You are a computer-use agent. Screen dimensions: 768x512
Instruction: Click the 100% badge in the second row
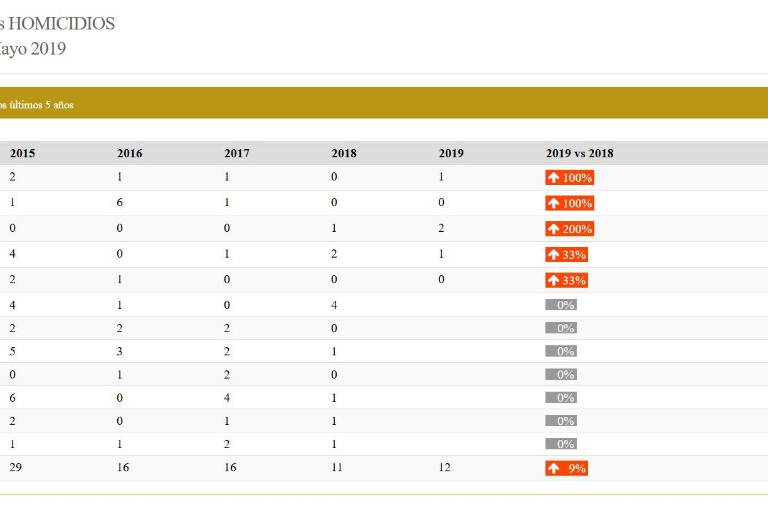pyautogui.click(x=569, y=203)
